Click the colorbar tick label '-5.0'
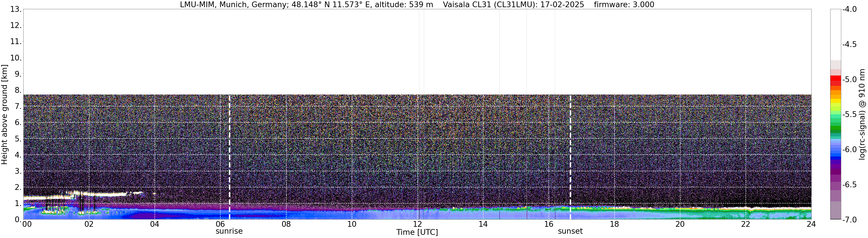The height and width of the screenshot is (238, 868). pyautogui.click(x=849, y=80)
